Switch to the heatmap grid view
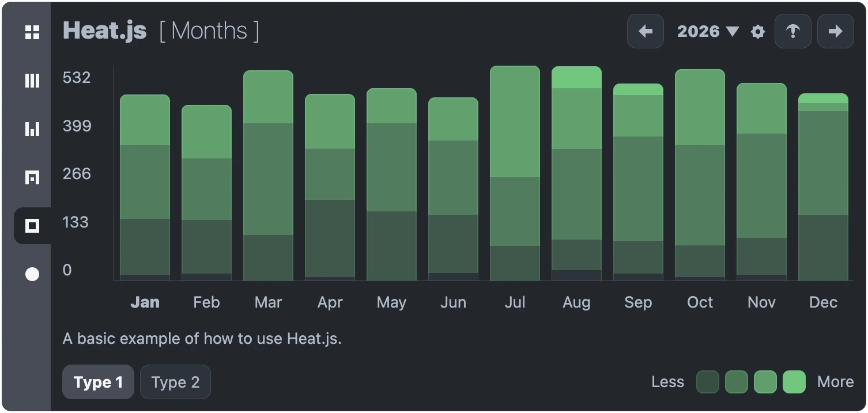Image resolution: width=868 pixels, height=413 pixels. coord(32,32)
